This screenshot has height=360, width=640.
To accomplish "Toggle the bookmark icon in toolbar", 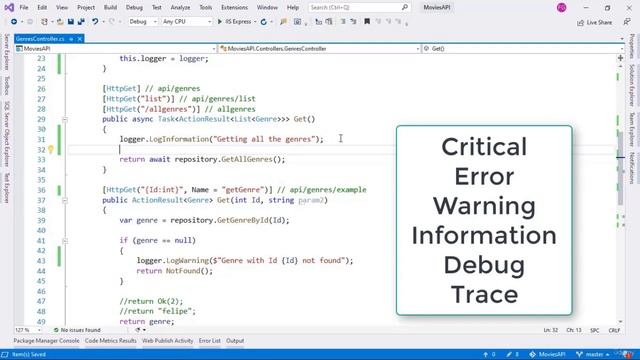I will pyautogui.click(x=367, y=22).
